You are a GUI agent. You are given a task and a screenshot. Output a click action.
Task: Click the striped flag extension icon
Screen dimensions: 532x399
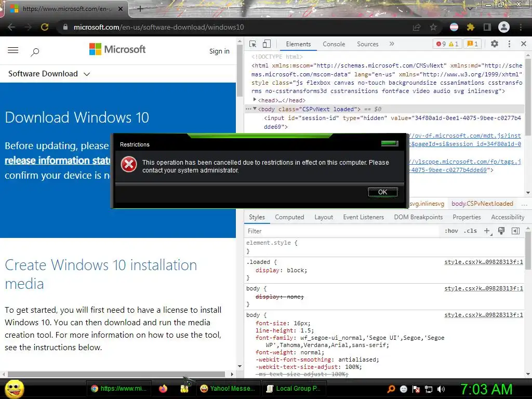point(454,27)
